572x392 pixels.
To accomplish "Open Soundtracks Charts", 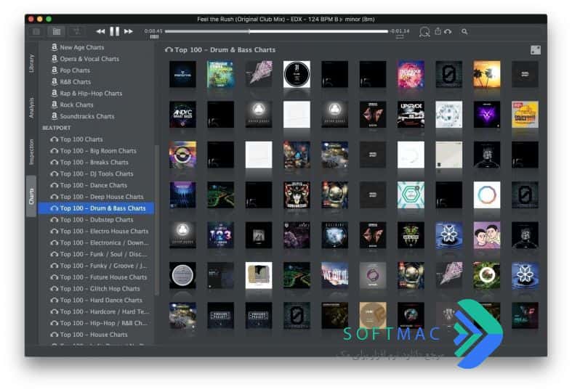I will (x=82, y=116).
